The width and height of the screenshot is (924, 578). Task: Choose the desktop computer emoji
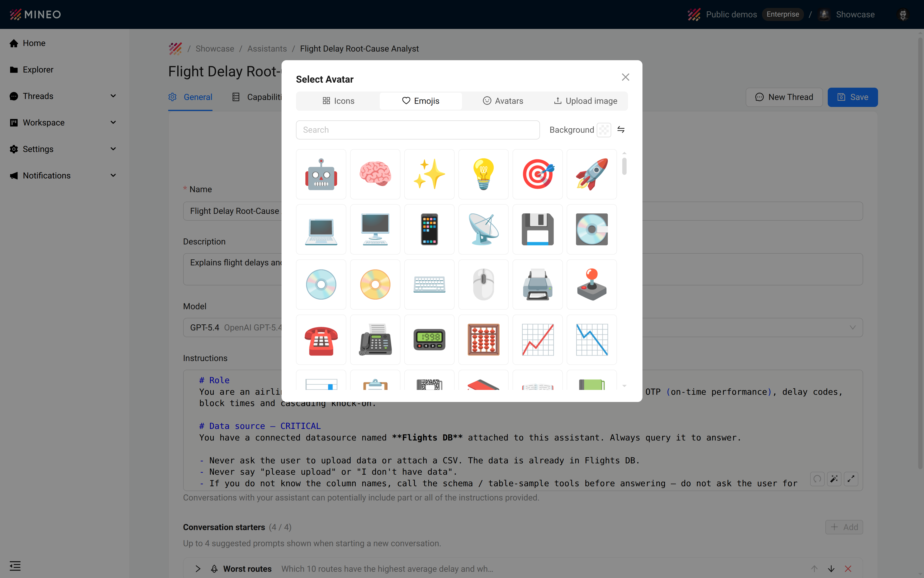[375, 229]
